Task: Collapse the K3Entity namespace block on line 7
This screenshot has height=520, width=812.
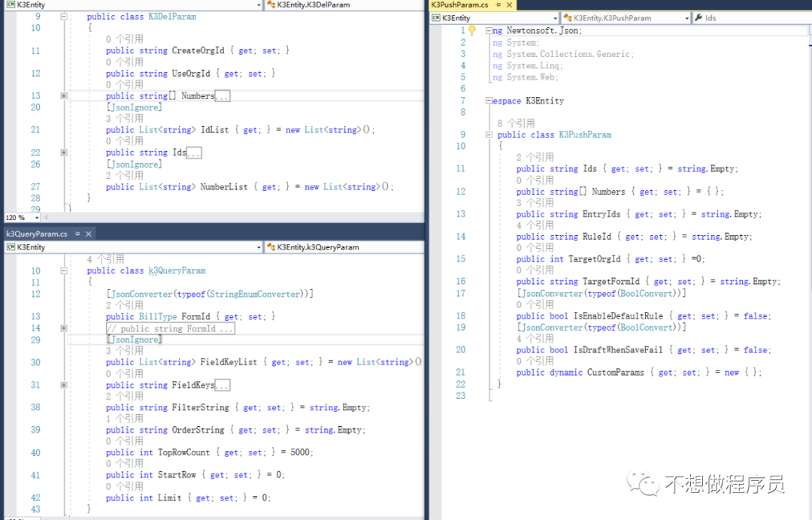Action: (489, 101)
